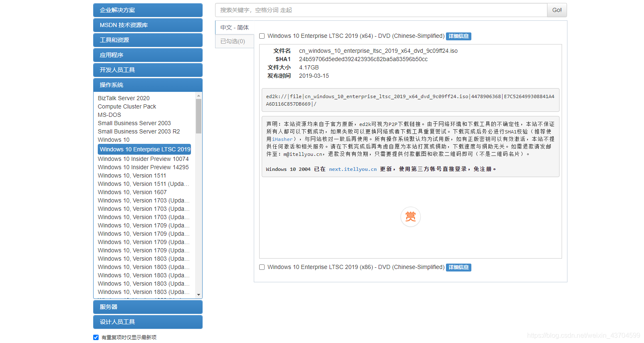Expand the 服务器 section

point(148,307)
